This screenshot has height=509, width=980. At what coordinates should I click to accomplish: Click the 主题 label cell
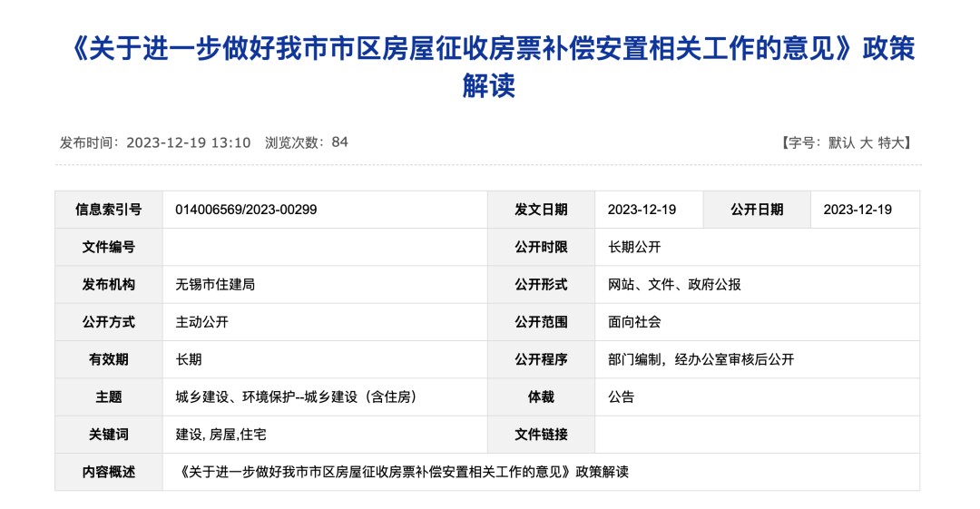point(109,397)
